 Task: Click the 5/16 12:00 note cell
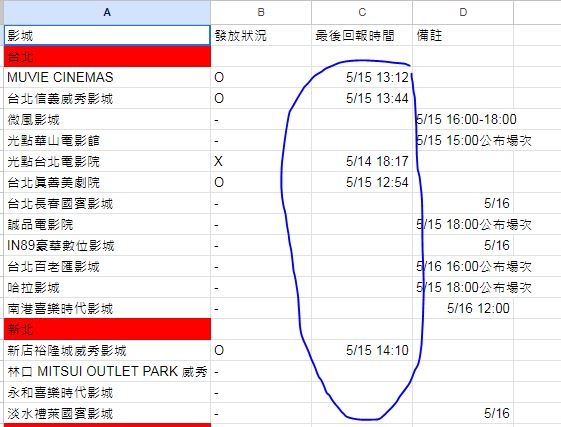[463, 309]
